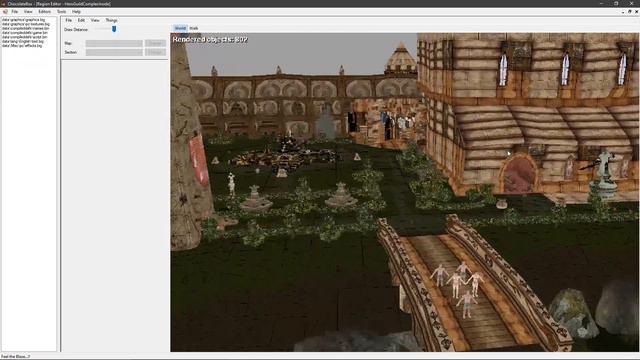Image resolution: width=640 pixels, height=360 pixels.
Task: Select names.bin in the file list
Action: pyautogui.click(x=25, y=29)
